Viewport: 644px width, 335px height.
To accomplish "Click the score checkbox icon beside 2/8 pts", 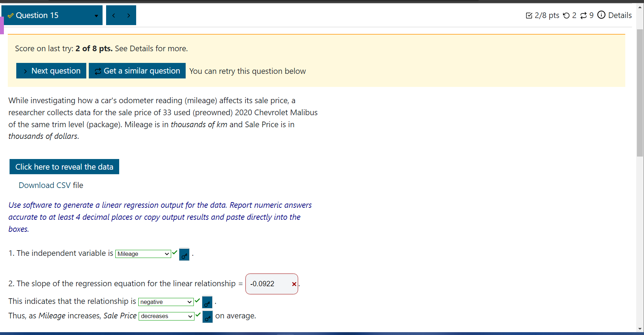I will [529, 15].
